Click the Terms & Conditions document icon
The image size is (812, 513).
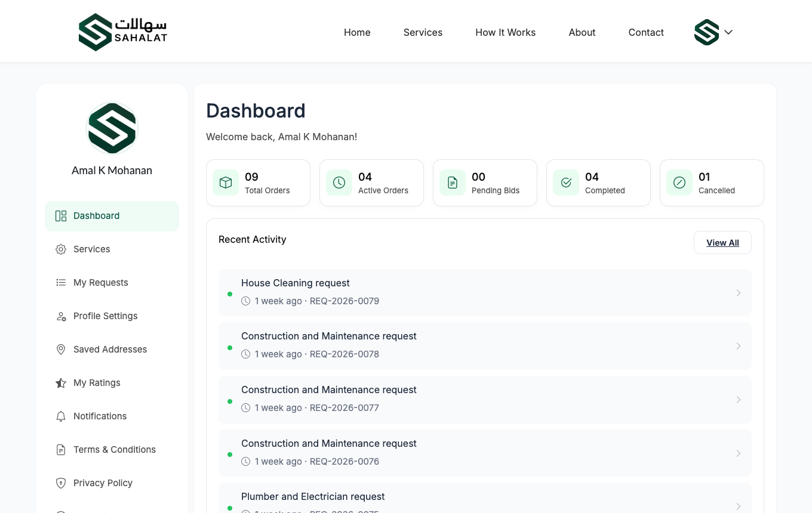[x=61, y=450]
